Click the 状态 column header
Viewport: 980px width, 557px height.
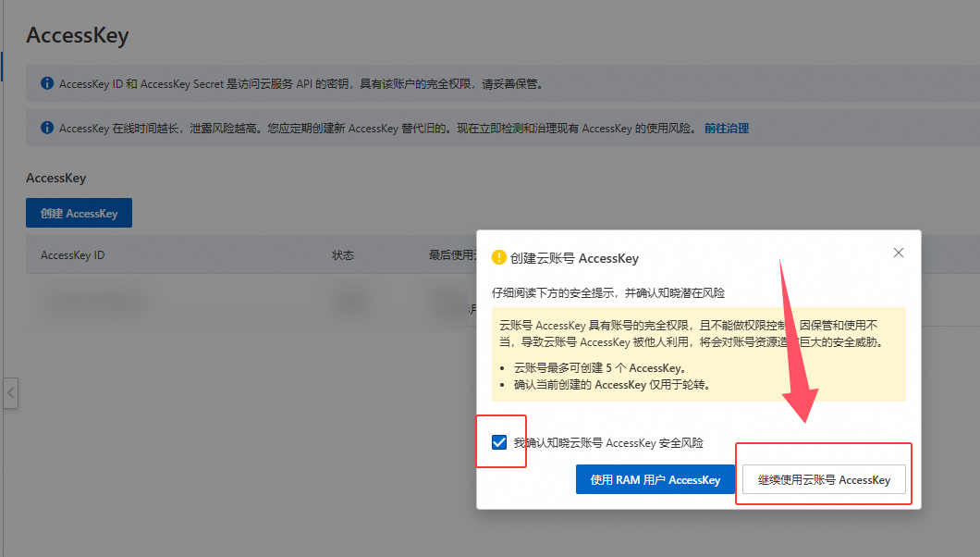tap(342, 255)
